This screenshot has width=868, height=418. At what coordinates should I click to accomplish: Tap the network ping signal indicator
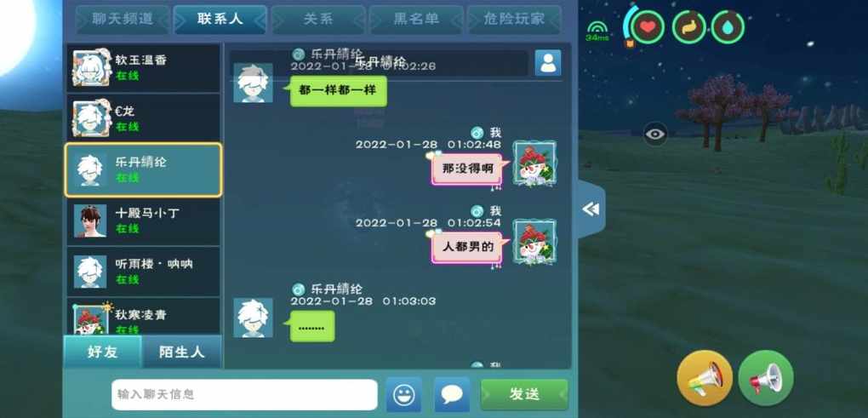(x=597, y=31)
